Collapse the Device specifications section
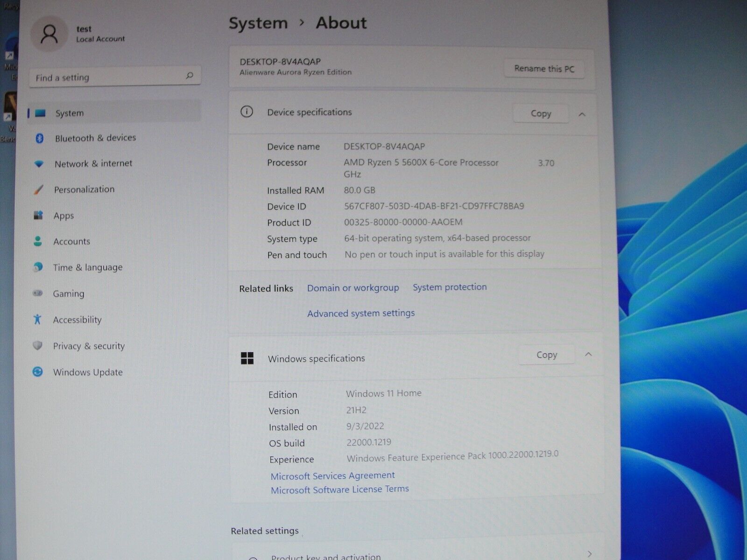This screenshot has height=560, width=747. (x=582, y=114)
